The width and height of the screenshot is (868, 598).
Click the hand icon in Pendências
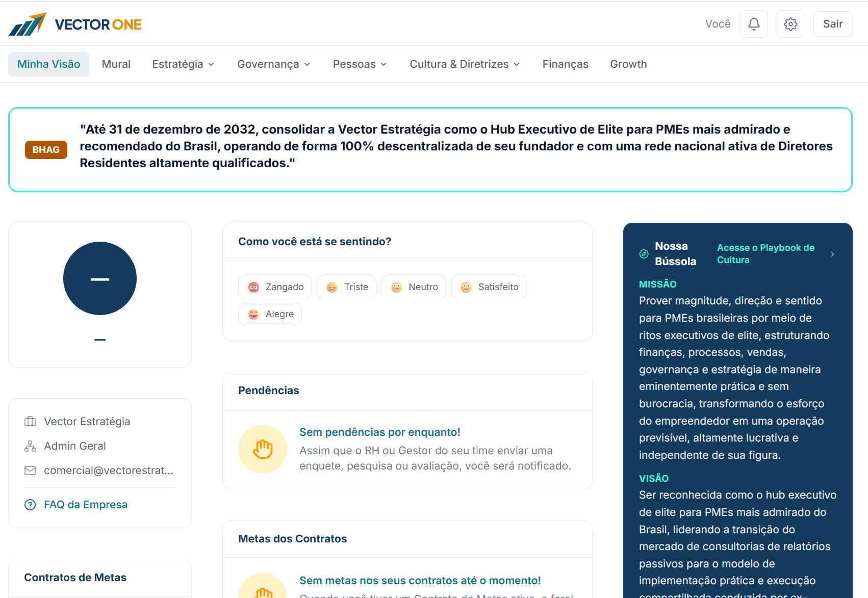click(263, 449)
